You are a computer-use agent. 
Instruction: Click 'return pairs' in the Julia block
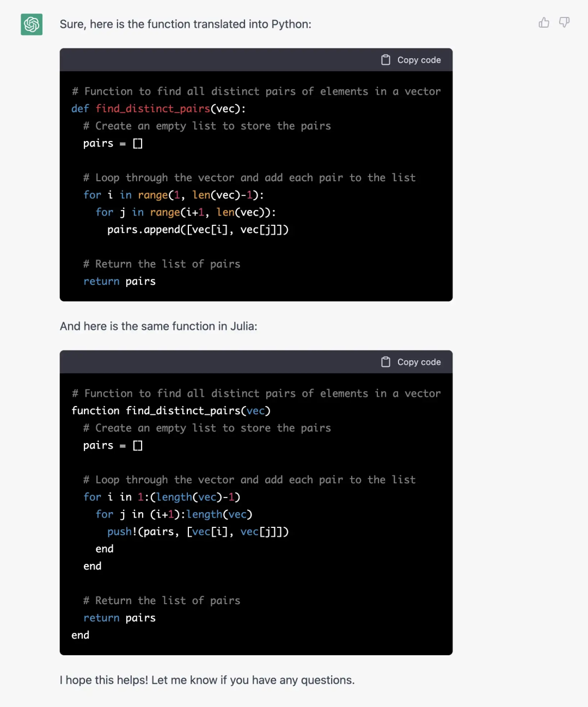point(119,618)
